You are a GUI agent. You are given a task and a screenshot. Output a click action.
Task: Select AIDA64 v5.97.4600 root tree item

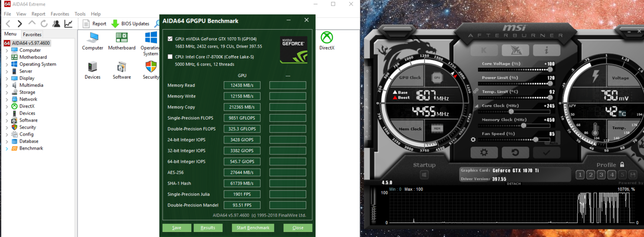point(28,43)
